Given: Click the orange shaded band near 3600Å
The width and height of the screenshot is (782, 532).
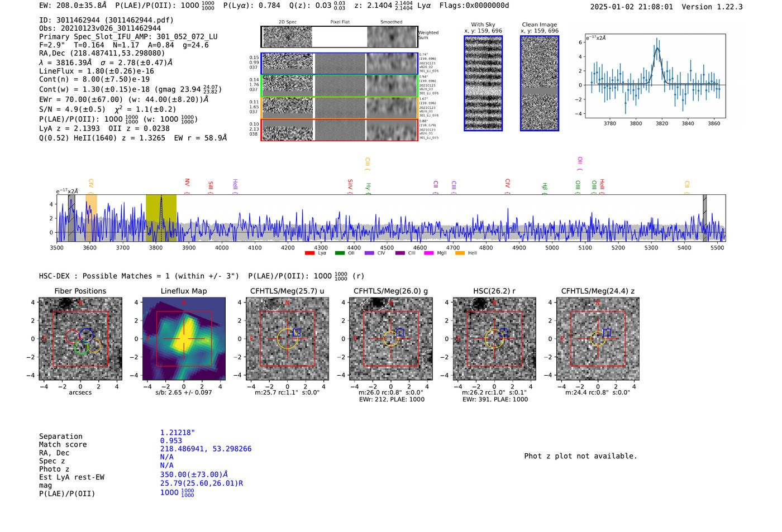Looking at the screenshot, I should tap(91, 218).
